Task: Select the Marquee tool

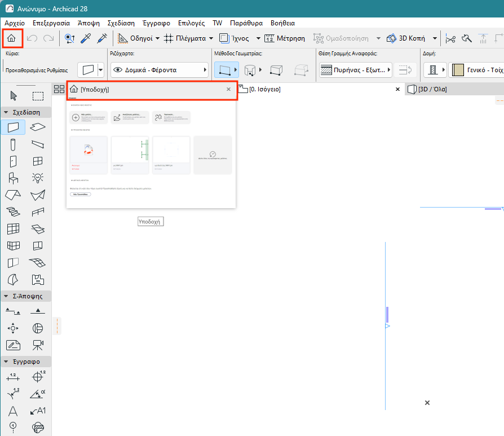Action: coord(38,96)
